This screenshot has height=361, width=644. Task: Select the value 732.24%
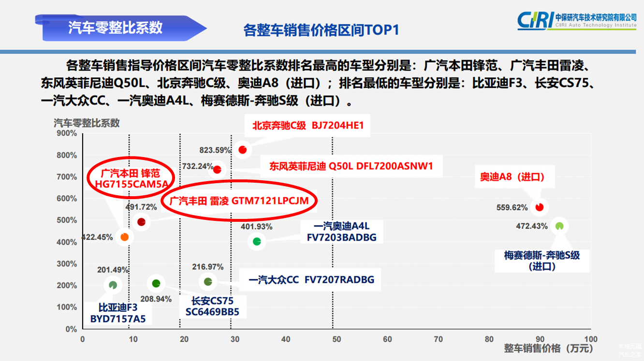click(x=197, y=166)
